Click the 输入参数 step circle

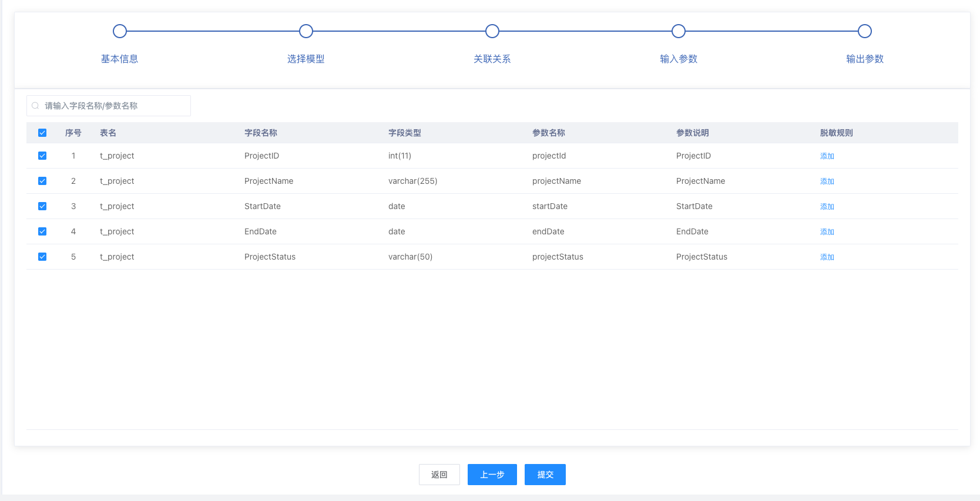679,31
